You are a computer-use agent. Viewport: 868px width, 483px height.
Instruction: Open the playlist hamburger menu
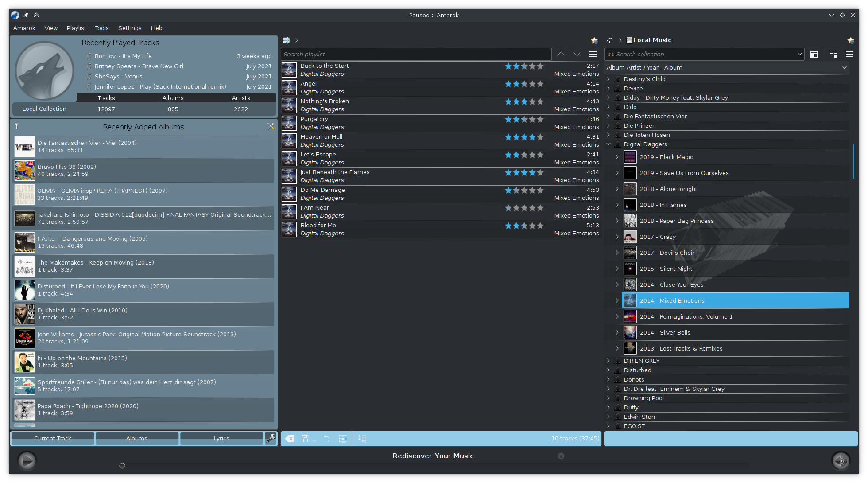click(x=593, y=54)
